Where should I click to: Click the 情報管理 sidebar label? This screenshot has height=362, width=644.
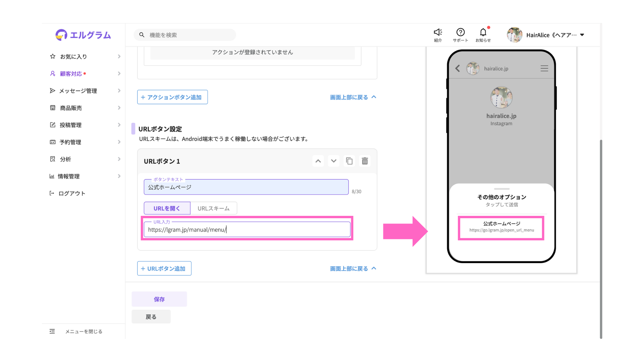coord(68,176)
